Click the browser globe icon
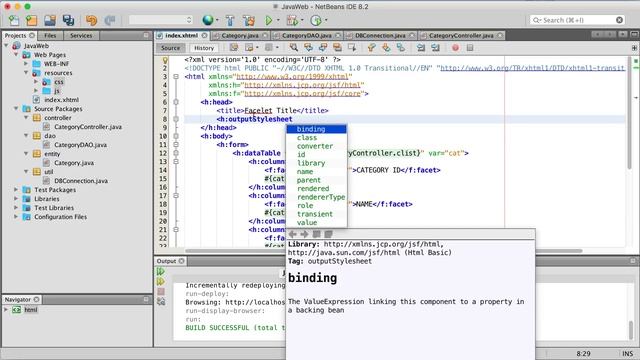This screenshot has height=360, width=640. [208, 20]
